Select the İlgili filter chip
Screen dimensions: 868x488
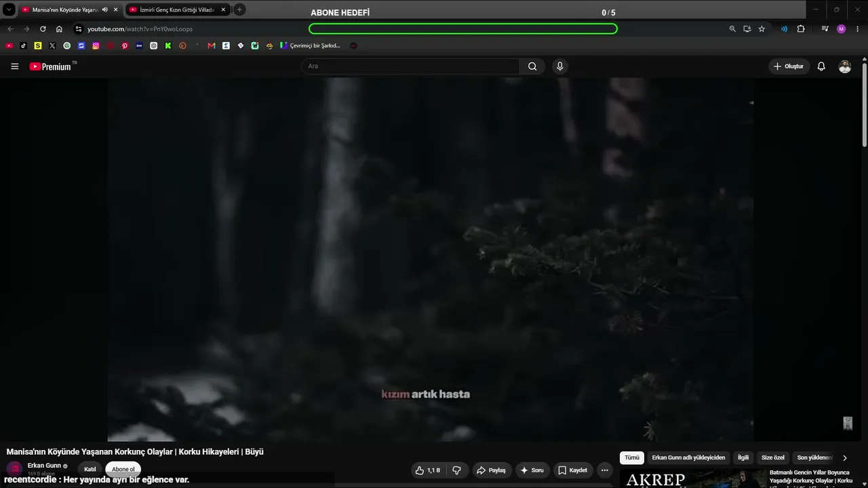click(x=743, y=458)
